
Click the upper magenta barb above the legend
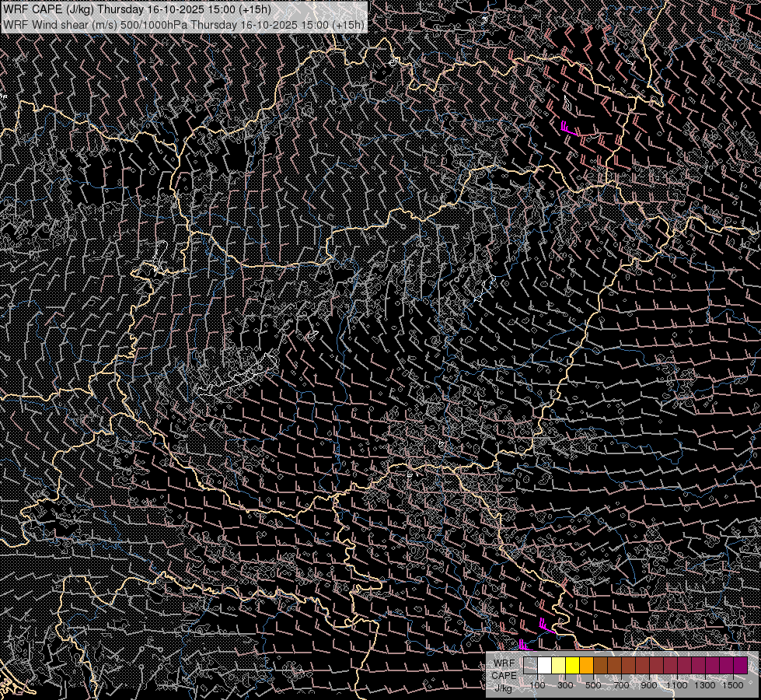(545, 625)
